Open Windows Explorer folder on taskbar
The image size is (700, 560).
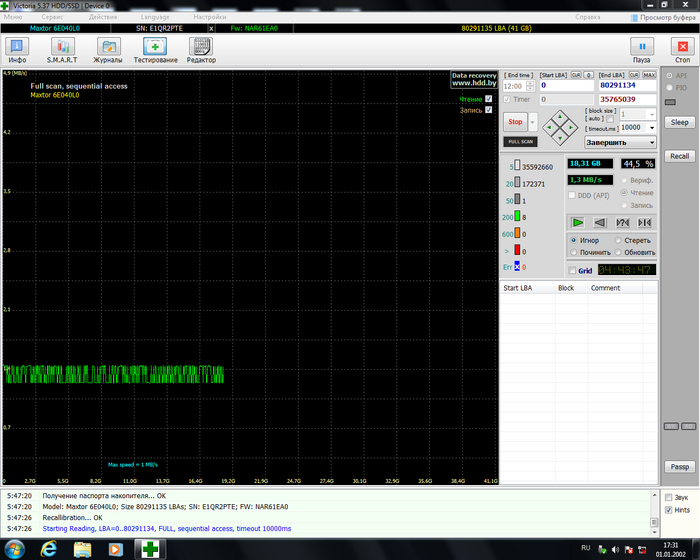82,549
